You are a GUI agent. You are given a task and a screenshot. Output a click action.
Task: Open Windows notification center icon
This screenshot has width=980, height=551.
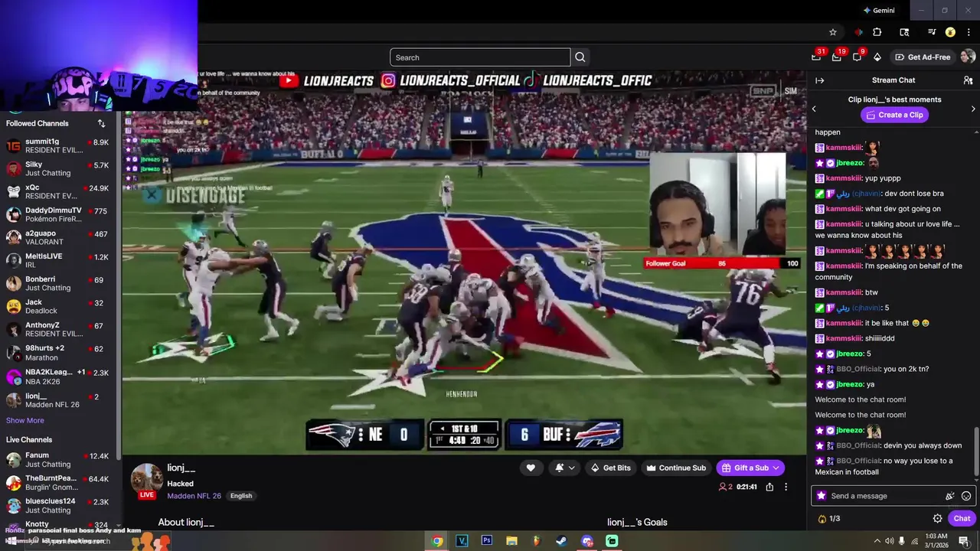(x=963, y=541)
